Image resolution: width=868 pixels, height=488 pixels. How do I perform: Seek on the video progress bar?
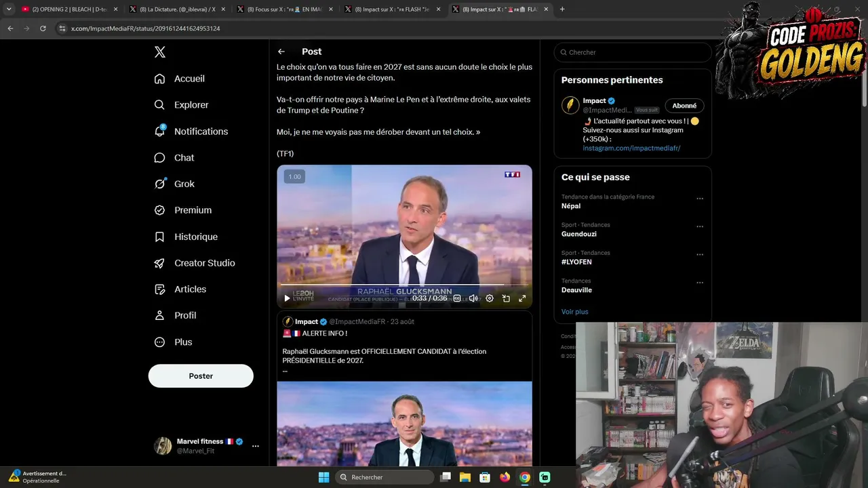(x=404, y=285)
